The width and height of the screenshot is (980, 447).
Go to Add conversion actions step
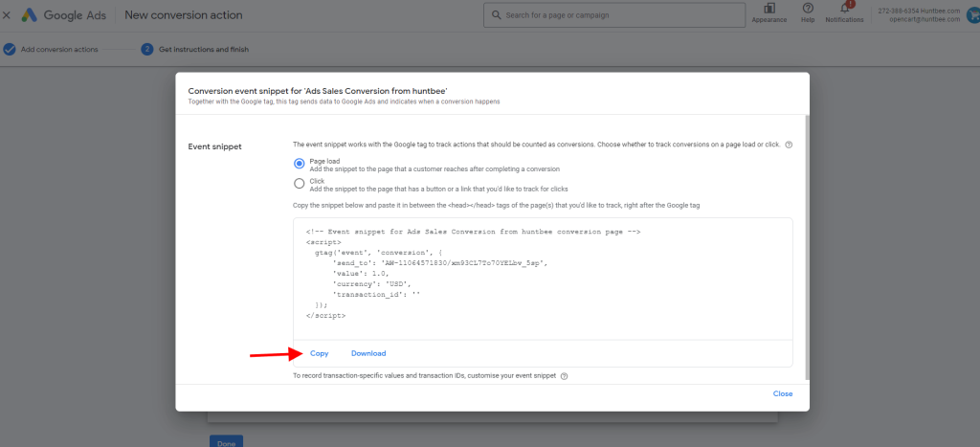click(x=59, y=50)
